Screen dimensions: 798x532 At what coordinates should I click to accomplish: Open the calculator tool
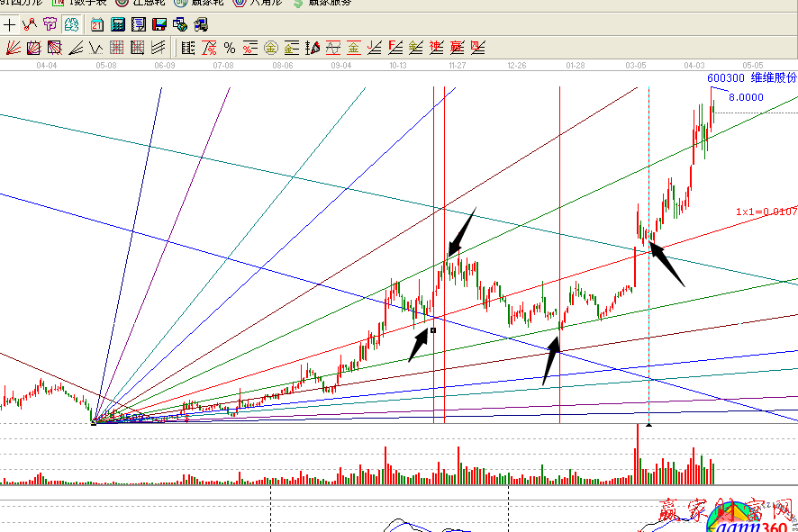point(118,25)
